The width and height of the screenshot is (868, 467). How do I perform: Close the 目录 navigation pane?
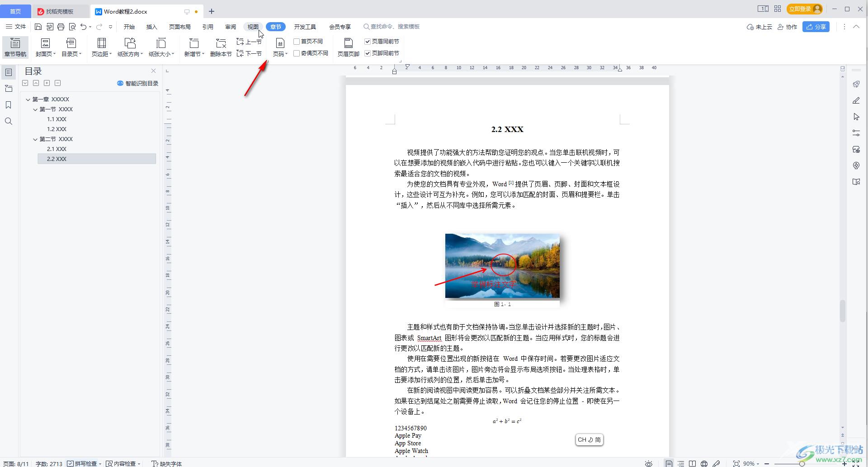coord(153,71)
